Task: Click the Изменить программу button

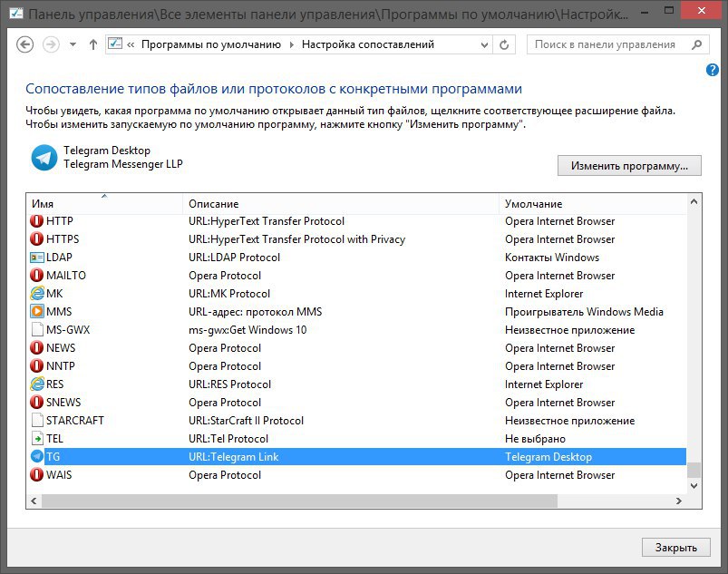Action: coord(629,166)
